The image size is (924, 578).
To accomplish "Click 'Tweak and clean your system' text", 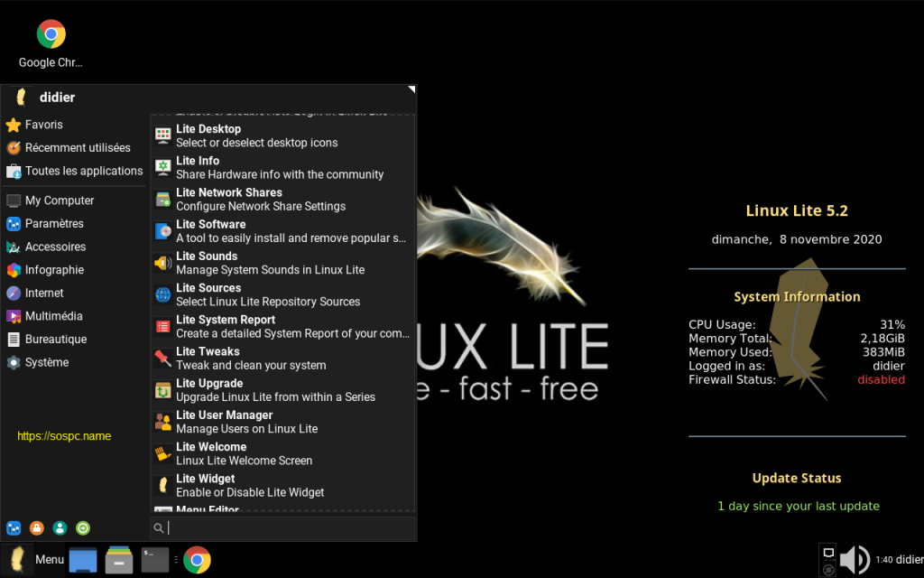I will click(251, 366).
